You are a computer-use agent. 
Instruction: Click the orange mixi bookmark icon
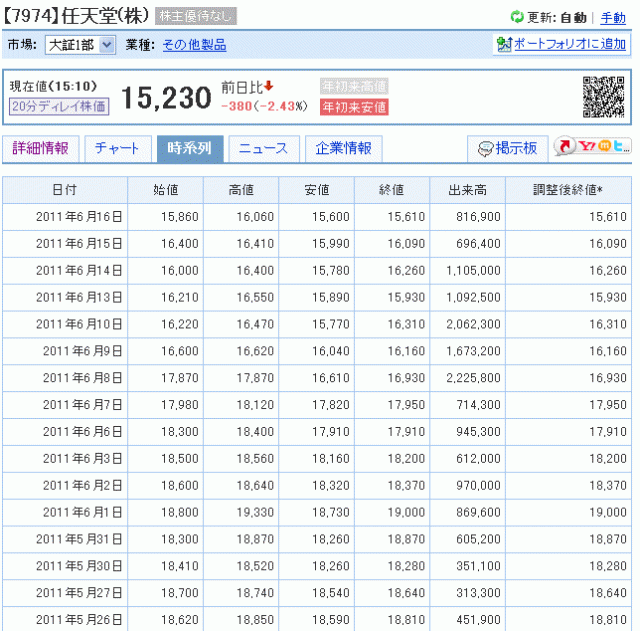coord(605,145)
